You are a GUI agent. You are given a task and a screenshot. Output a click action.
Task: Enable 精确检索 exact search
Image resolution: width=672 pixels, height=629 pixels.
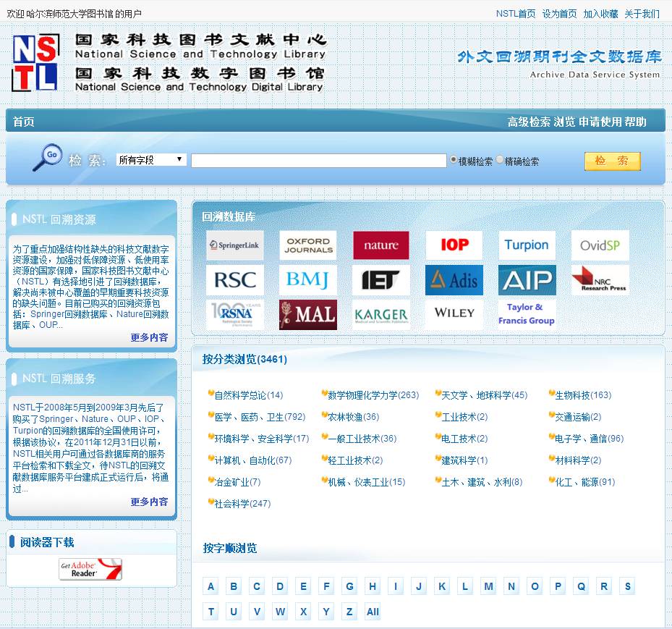(500, 161)
